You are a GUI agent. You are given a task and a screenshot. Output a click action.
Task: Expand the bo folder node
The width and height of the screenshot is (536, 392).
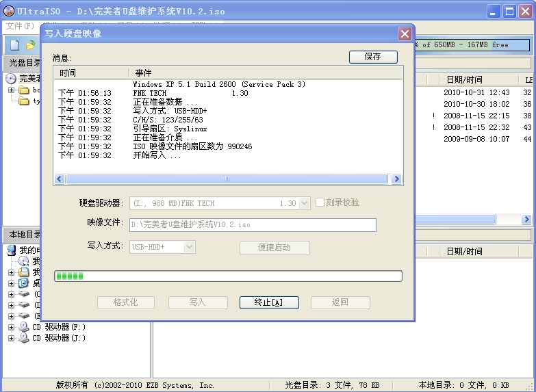(11, 90)
